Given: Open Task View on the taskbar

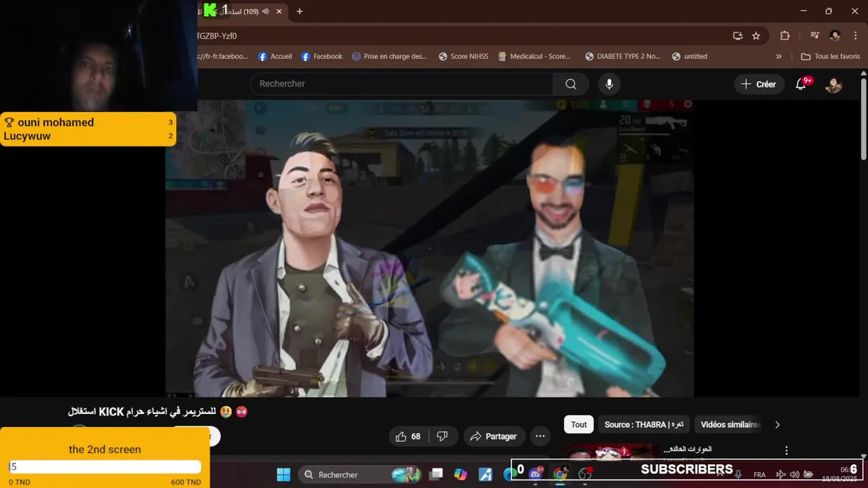Looking at the screenshot, I should [436, 474].
